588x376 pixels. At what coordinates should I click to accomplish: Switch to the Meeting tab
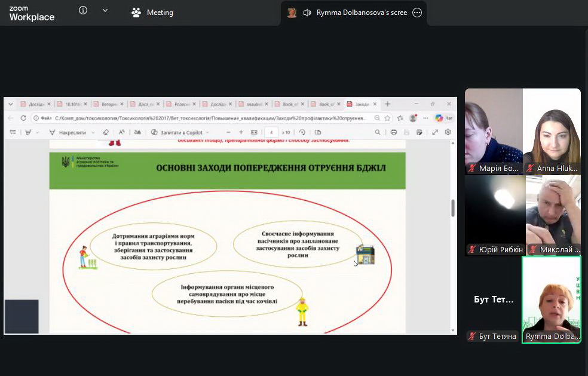click(153, 13)
